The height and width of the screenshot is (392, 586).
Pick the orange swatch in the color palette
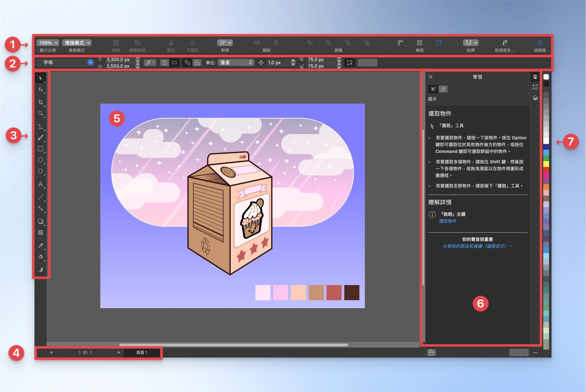point(546,187)
